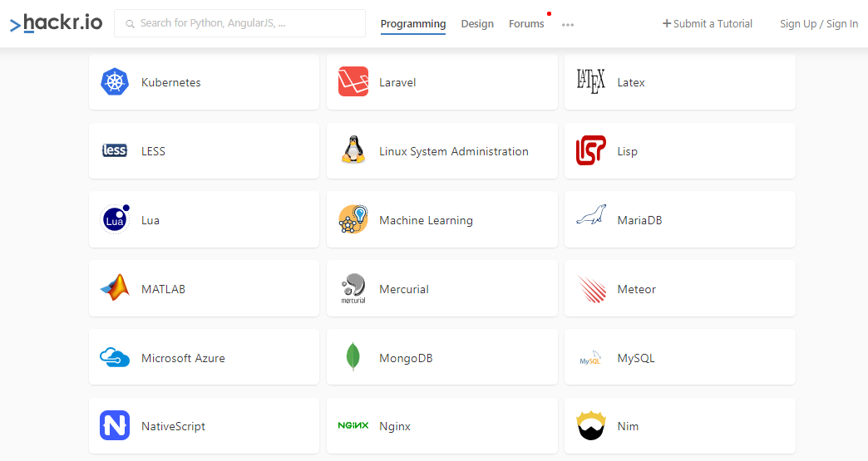Click the 'Nginx' label text
This screenshot has height=461, width=868.
click(x=395, y=426)
